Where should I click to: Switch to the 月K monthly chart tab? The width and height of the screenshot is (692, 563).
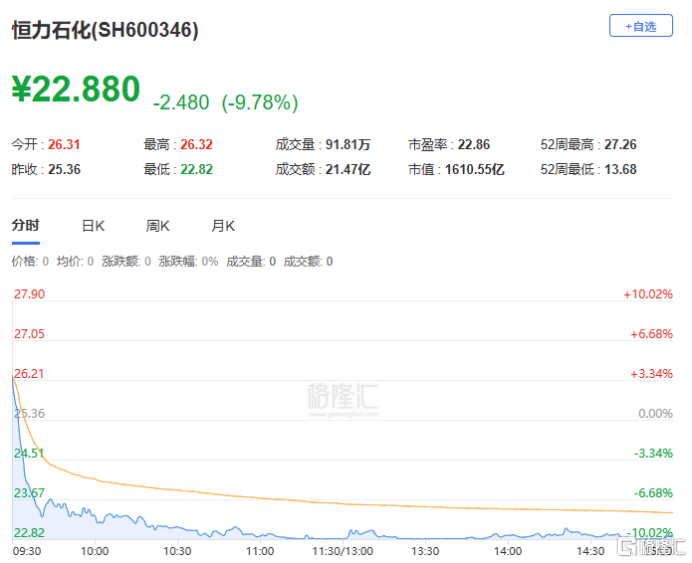(222, 226)
